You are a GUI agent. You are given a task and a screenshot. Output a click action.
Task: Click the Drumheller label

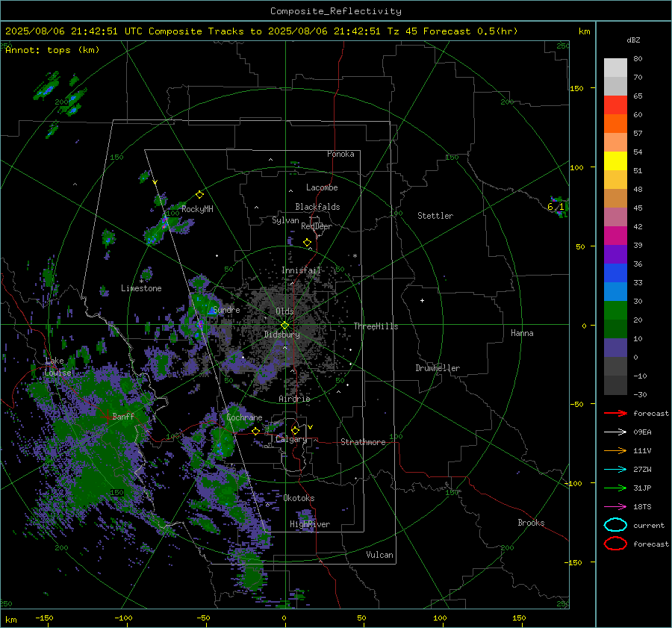pos(438,368)
